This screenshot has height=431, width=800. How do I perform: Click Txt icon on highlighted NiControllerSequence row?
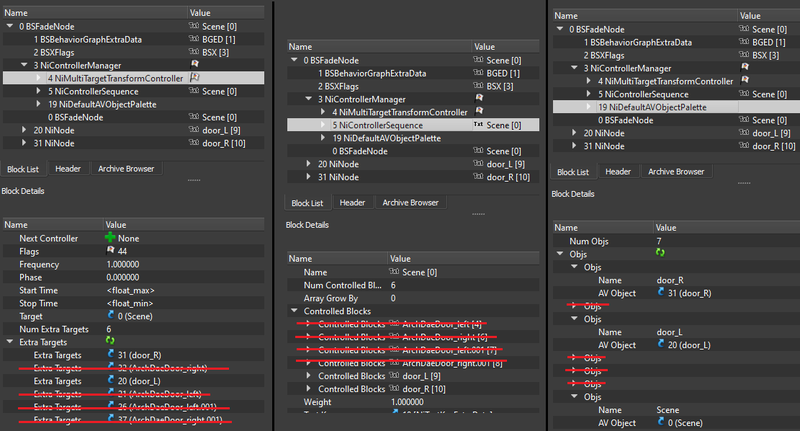[x=479, y=124]
